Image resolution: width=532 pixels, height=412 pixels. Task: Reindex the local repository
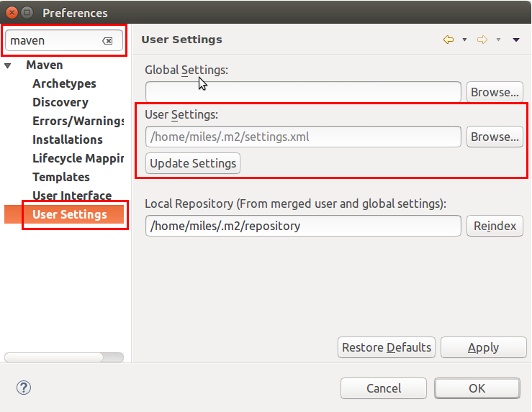click(495, 226)
